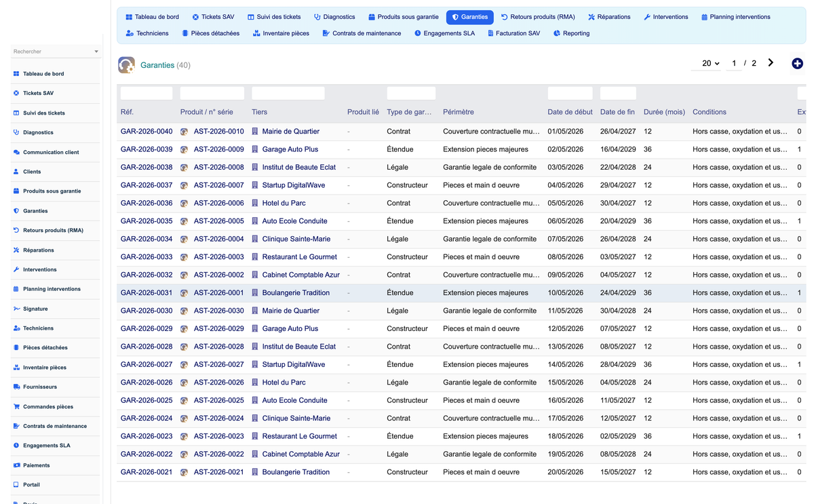Click the Clients sidebar icon
Image resolution: width=814 pixels, height=504 pixels.
coord(16,172)
